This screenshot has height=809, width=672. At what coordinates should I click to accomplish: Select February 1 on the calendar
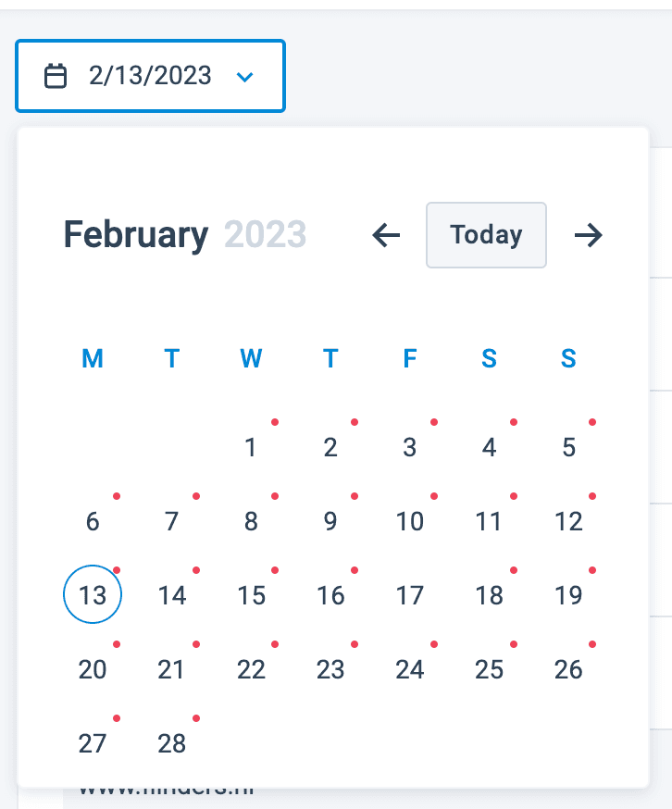pyautogui.click(x=251, y=448)
